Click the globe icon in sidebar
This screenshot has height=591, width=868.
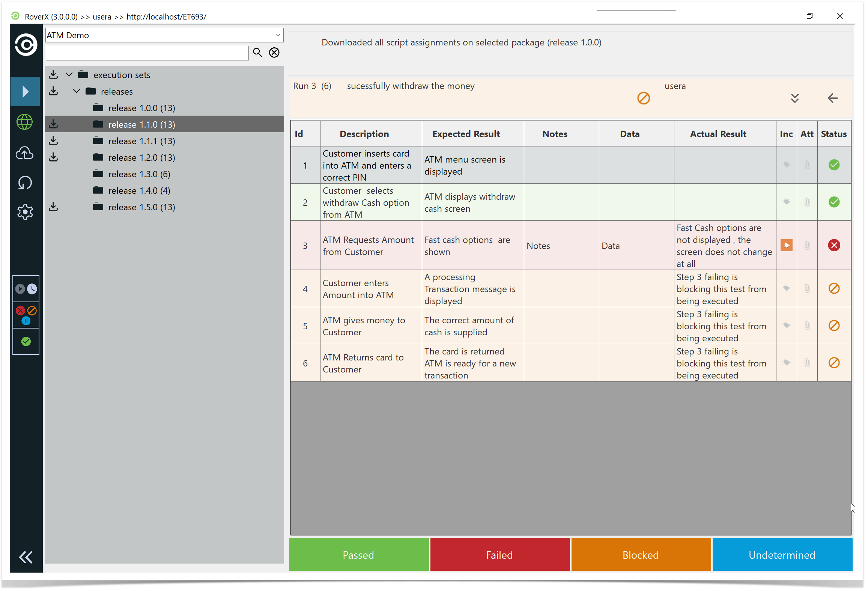point(25,122)
